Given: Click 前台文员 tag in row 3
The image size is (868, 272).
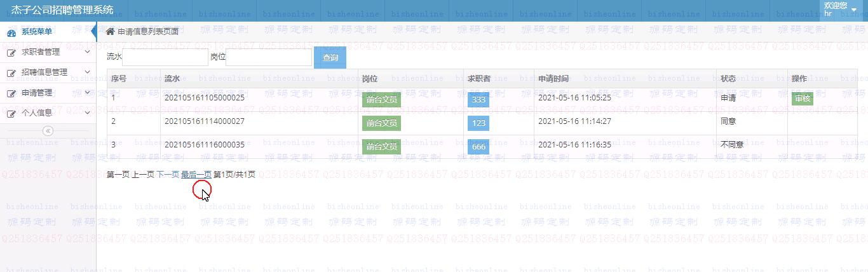Looking at the screenshot, I should (x=381, y=146).
